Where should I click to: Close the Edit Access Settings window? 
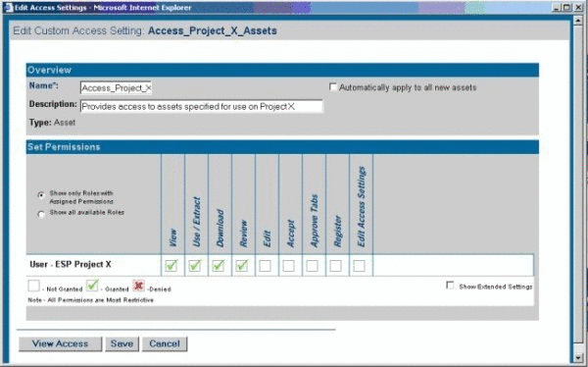tap(578, 8)
